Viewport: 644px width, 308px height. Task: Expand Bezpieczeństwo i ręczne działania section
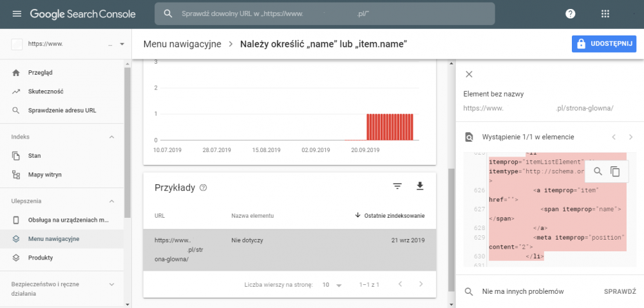[111, 284]
